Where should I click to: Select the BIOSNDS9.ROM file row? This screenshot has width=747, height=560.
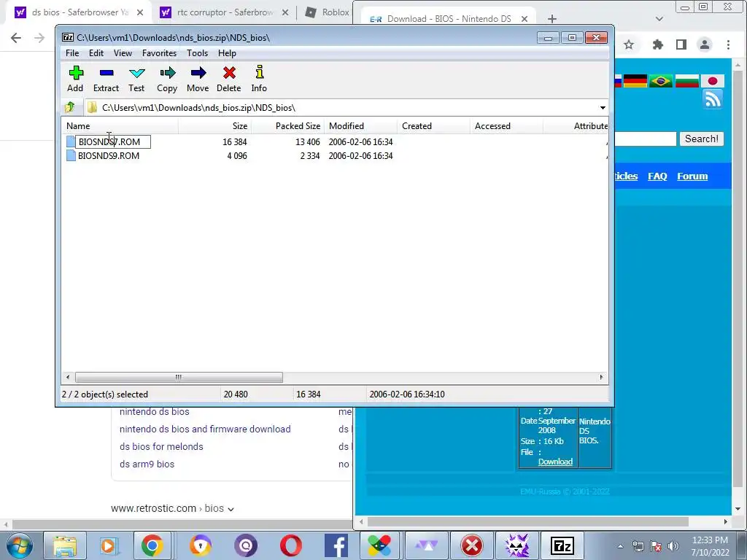click(x=335, y=156)
